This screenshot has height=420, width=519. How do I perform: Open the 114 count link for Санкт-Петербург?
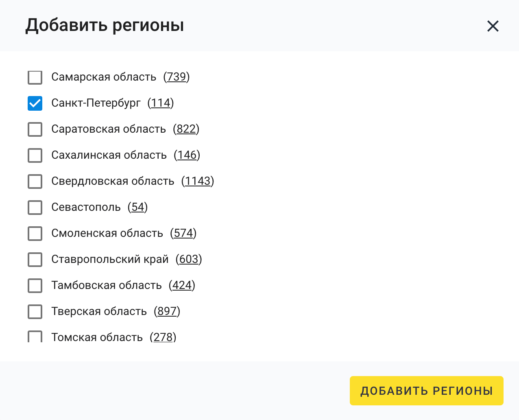pos(161,103)
